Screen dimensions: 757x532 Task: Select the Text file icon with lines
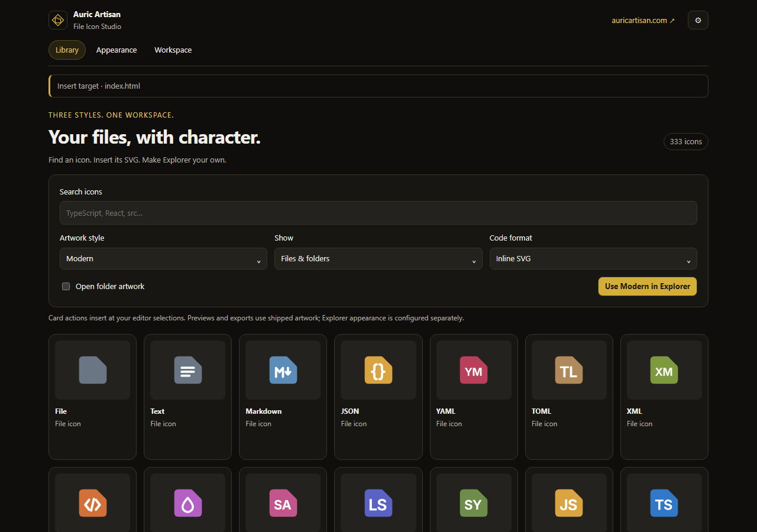tap(188, 370)
